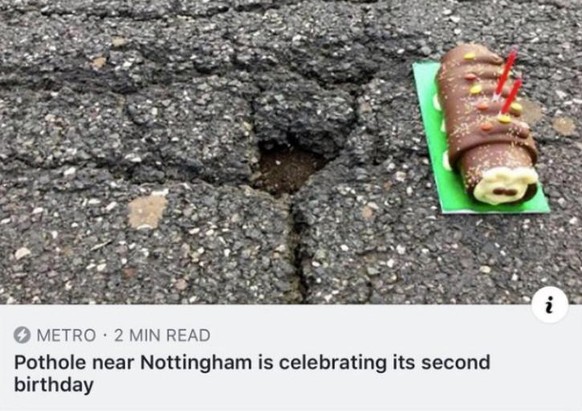Click the gray card area right of 'birthday'

[334, 385]
